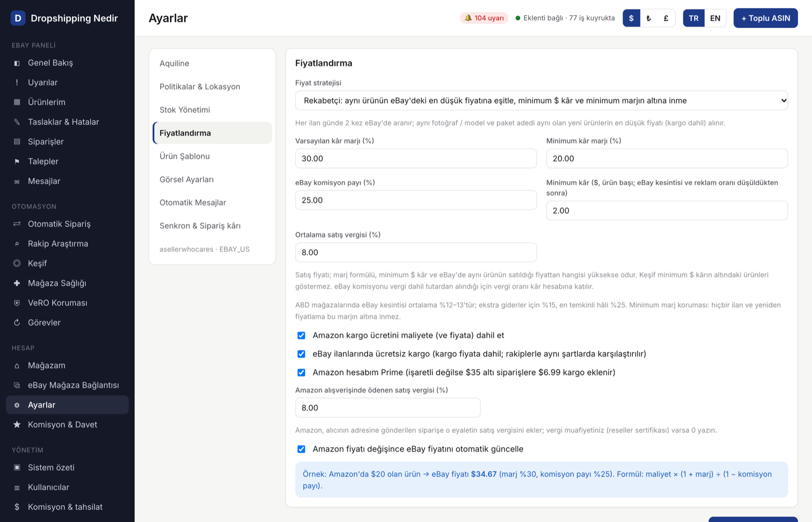Screen dimensions: 812x522
Task: Go to Stok Yönetimi settings tab
Action: (212, 110)
